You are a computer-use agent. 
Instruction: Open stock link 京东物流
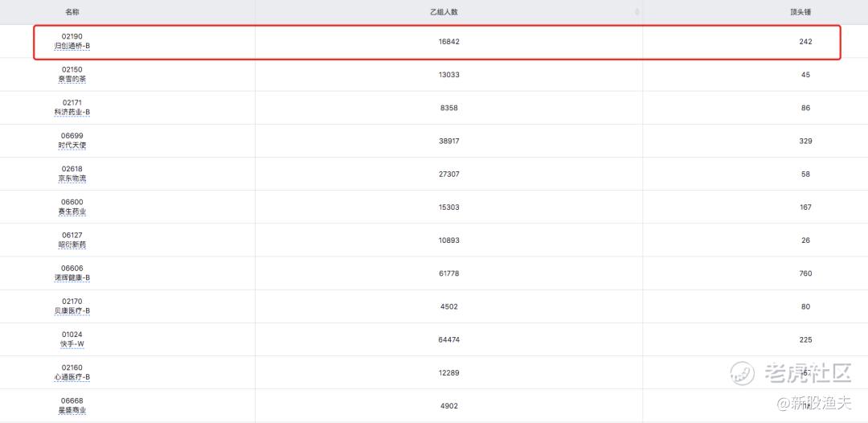pyautogui.click(x=72, y=179)
